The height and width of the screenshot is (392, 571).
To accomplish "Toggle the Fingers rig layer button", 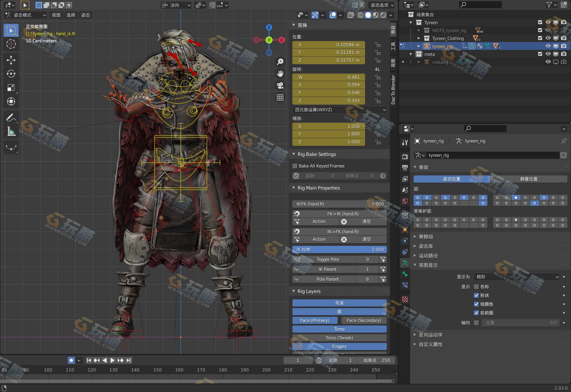I will click(x=340, y=346).
